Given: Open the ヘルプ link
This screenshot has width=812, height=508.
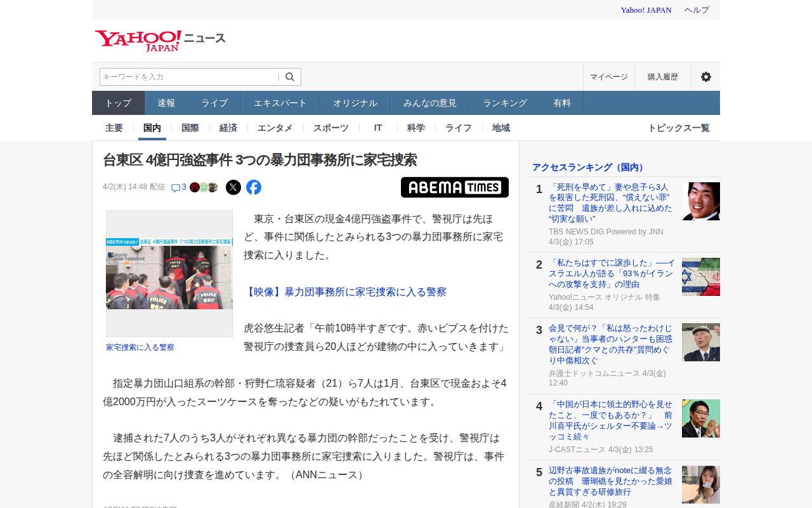Looking at the screenshot, I should tap(697, 10).
